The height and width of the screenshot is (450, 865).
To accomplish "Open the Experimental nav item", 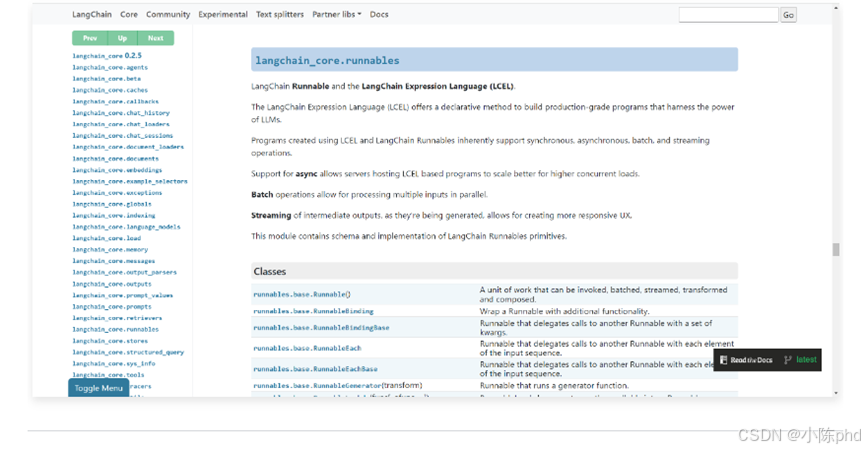I will tap(223, 14).
